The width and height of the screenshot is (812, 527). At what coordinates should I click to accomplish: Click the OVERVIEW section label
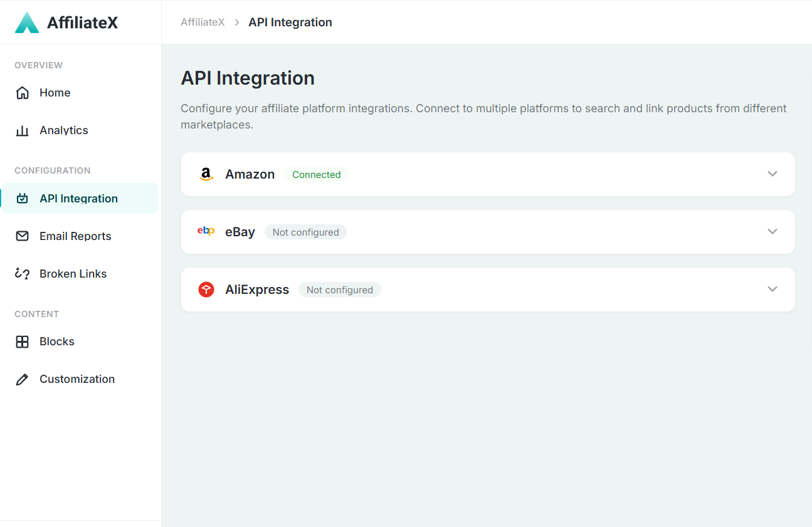[39, 65]
